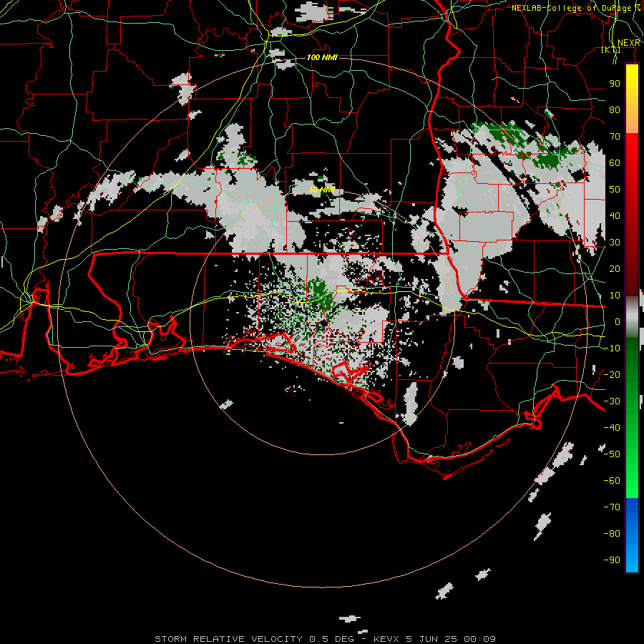The height and width of the screenshot is (644, 644).
Task: Click the 20 value on the velocity scale
Action: tap(615, 269)
